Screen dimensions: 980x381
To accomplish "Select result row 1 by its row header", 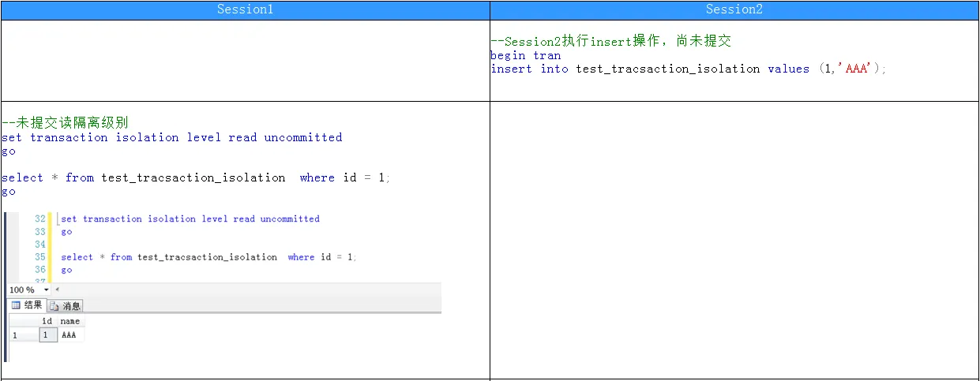I will pyautogui.click(x=22, y=334).
